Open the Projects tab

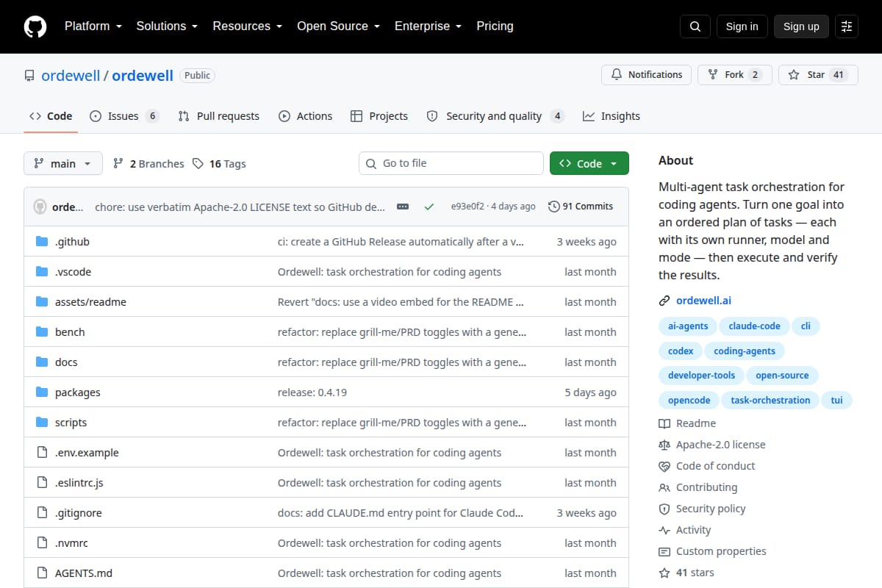tap(379, 116)
